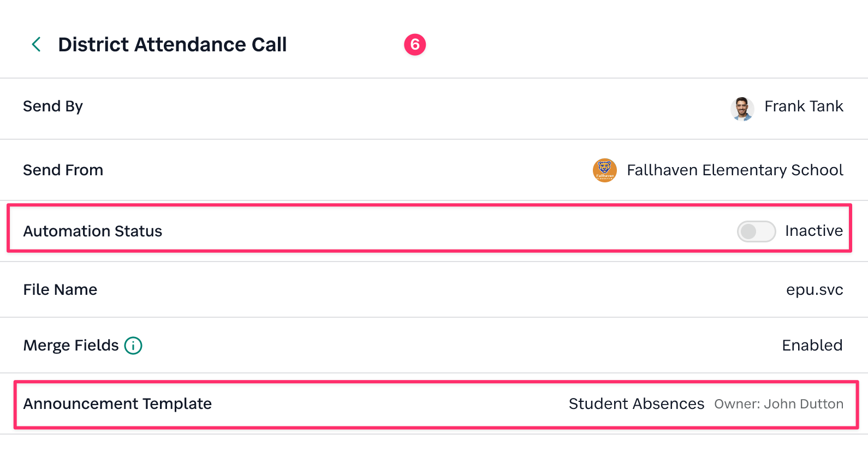
Task: Click Owner: John Dutton text
Action: [779, 404]
